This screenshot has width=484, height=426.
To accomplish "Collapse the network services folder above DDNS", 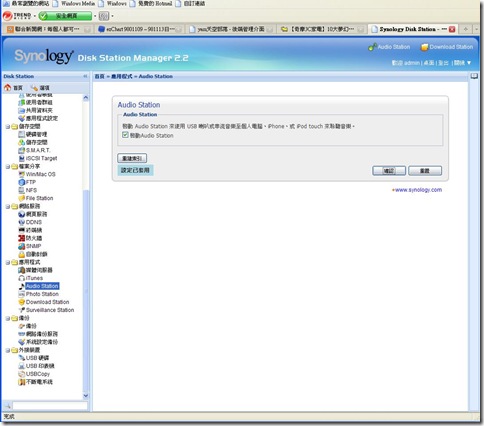I will click(8, 207).
